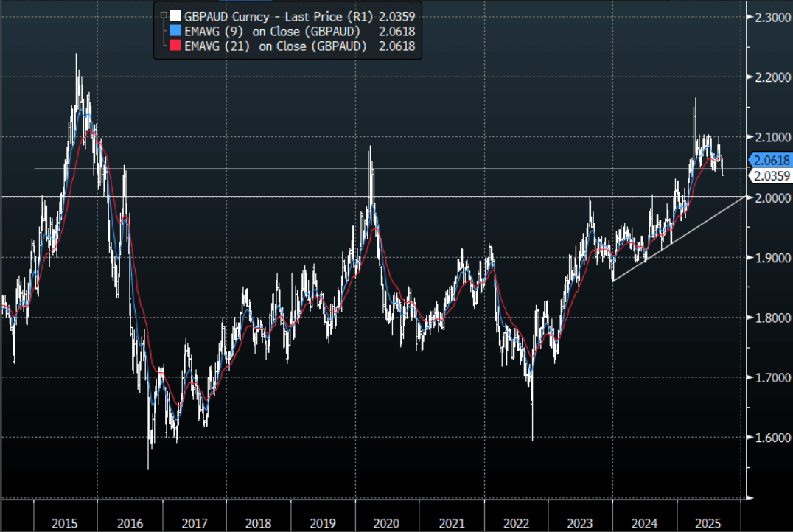Click the blue EMAVG (9) color swatch
Image resolution: width=793 pixels, height=532 pixels.
(x=175, y=30)
